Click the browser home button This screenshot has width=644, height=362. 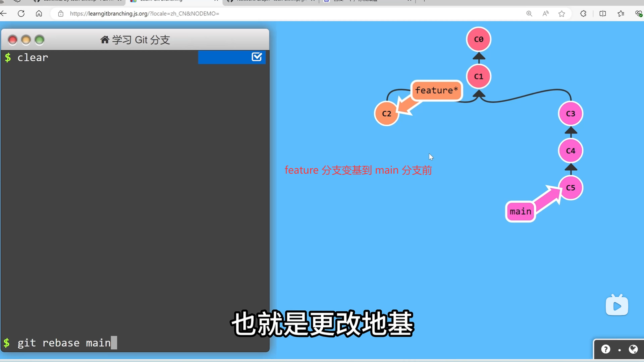(39, 14)
